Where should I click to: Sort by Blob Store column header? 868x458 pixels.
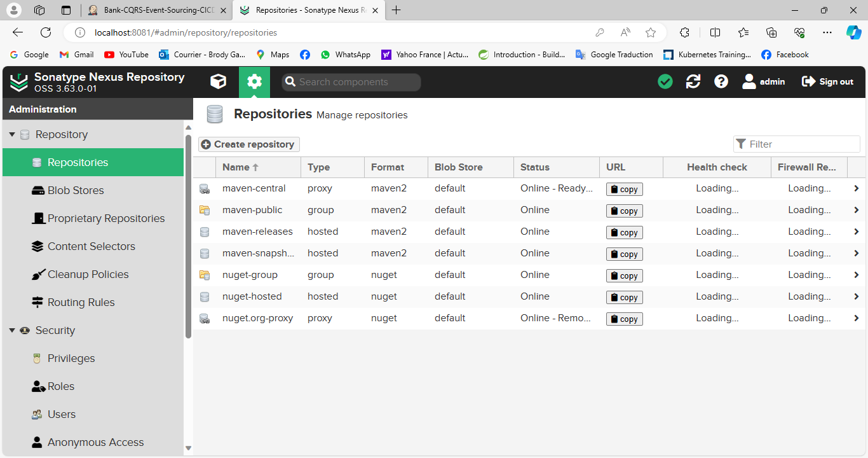point(471,167)
